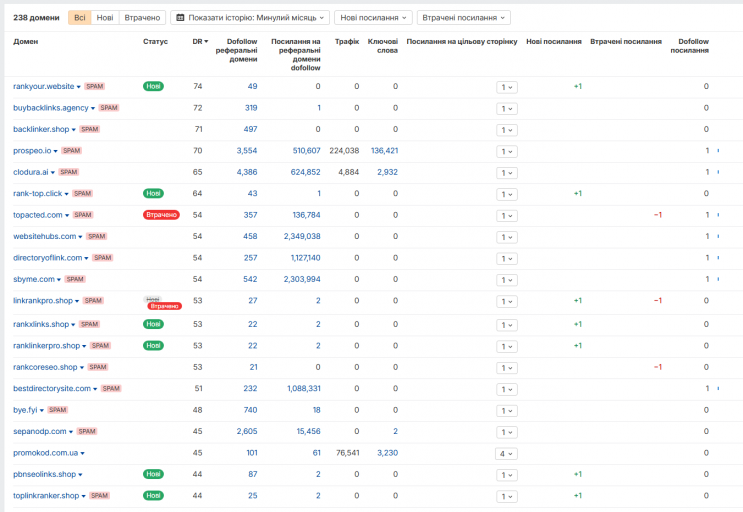Click SPAM badge beside toplinkranker.shop
Viewport: 743px width, 512px height.
(x=100, y=495)
